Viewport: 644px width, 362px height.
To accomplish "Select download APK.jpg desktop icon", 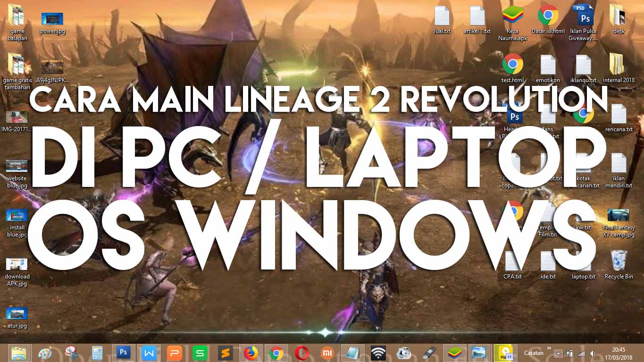I will tap(17, 272).
